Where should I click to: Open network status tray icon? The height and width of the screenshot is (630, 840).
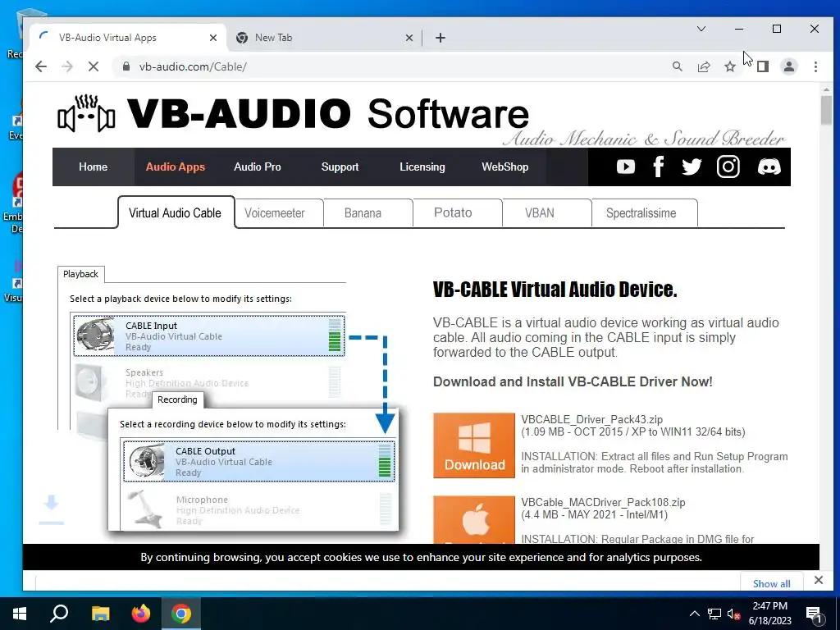714,614
